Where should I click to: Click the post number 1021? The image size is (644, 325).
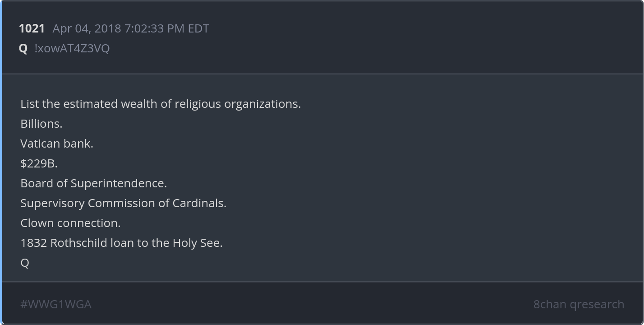pos(32,28)
